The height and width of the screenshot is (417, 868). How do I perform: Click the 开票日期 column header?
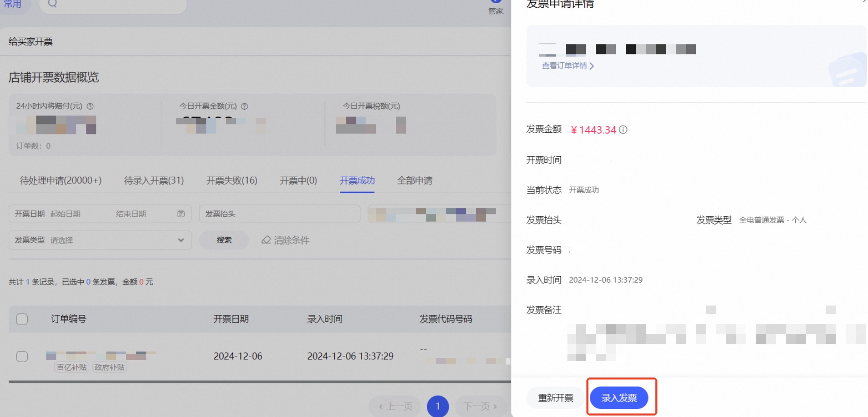point(231,319)
